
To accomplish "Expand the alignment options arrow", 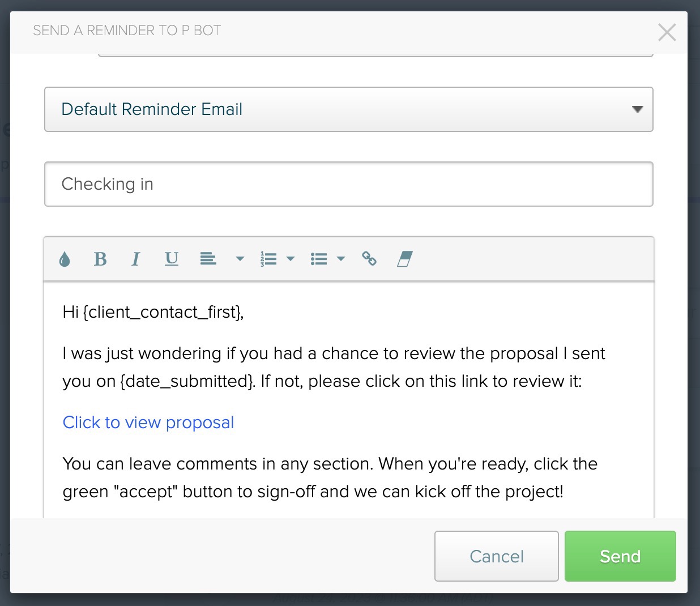I will point(240,259).
